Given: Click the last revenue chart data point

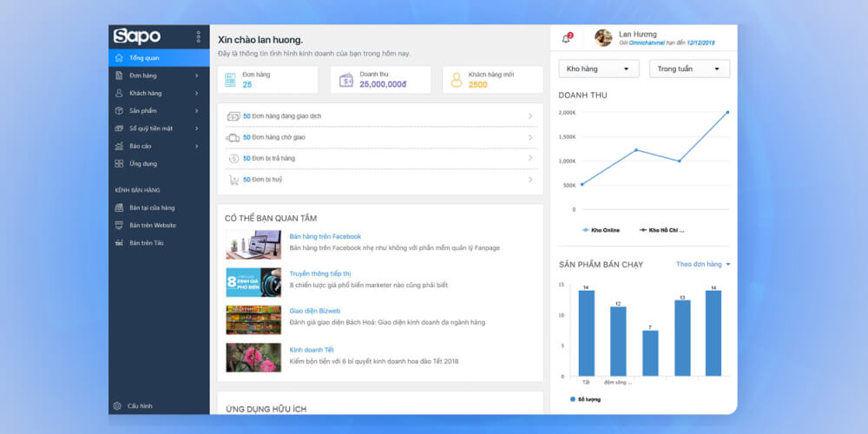Looking at the screenshot, I should [x=727, y=112].
